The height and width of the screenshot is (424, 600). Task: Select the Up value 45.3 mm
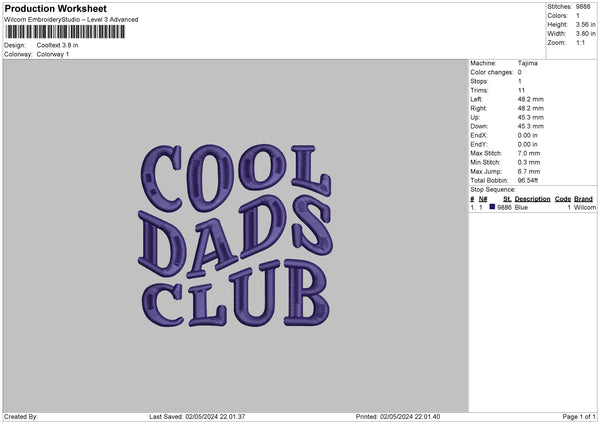[x=531, y=117]
